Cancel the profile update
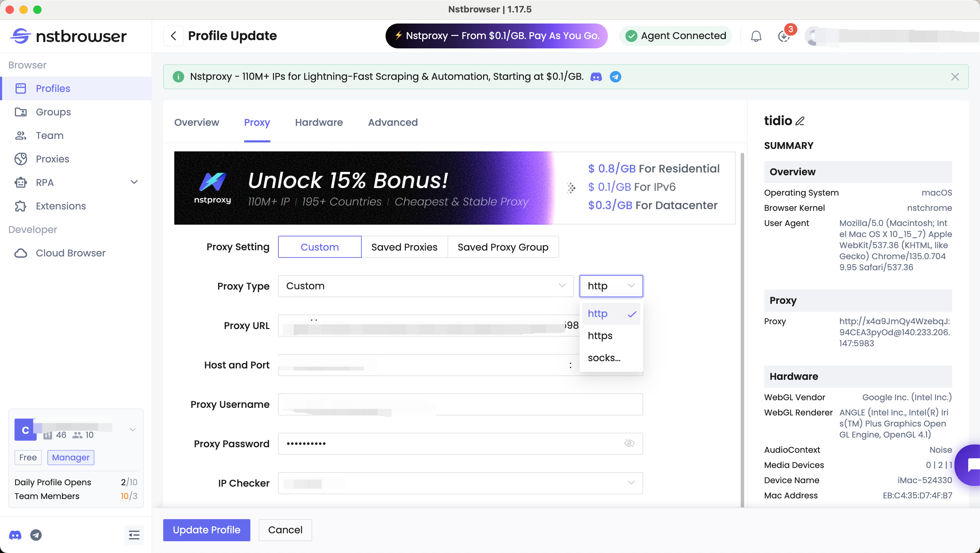980x553 pixels. coord(285,530)
